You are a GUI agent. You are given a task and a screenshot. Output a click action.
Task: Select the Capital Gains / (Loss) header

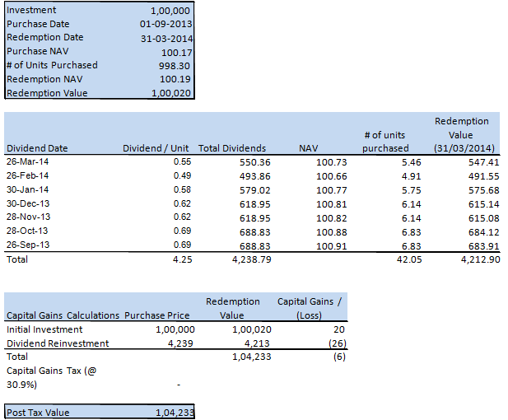click(309, 308)
